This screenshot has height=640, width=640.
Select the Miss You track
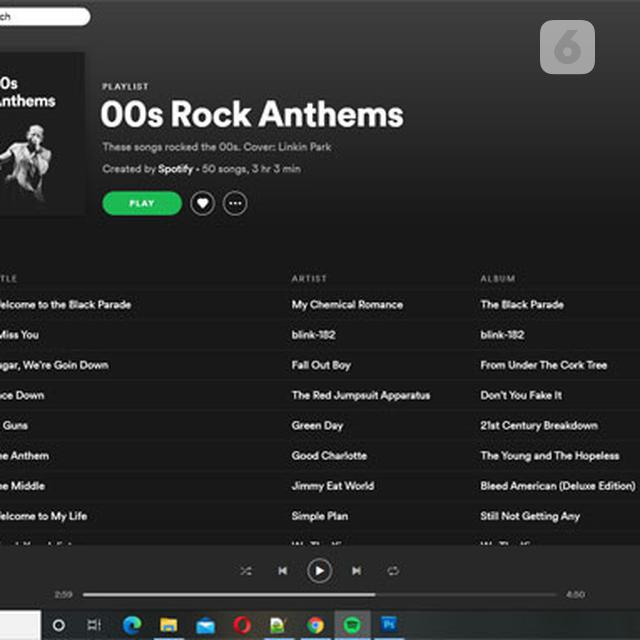(x=19, y=335)
